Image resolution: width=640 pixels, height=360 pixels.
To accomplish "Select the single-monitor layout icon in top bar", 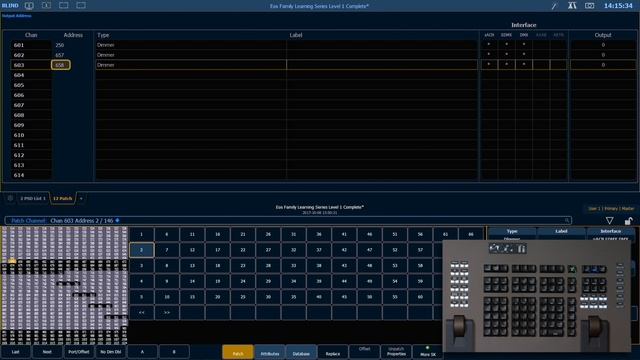I will [x=29, y=6].
